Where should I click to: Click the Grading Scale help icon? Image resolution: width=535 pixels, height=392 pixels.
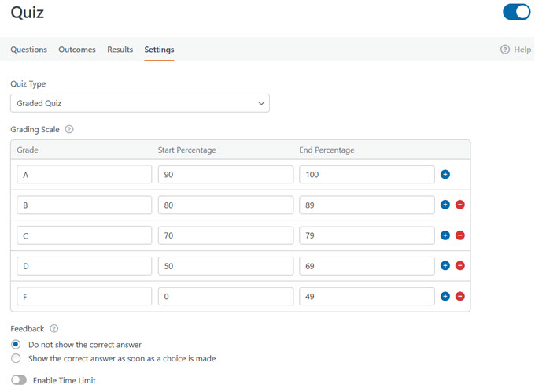pos(69,129)
